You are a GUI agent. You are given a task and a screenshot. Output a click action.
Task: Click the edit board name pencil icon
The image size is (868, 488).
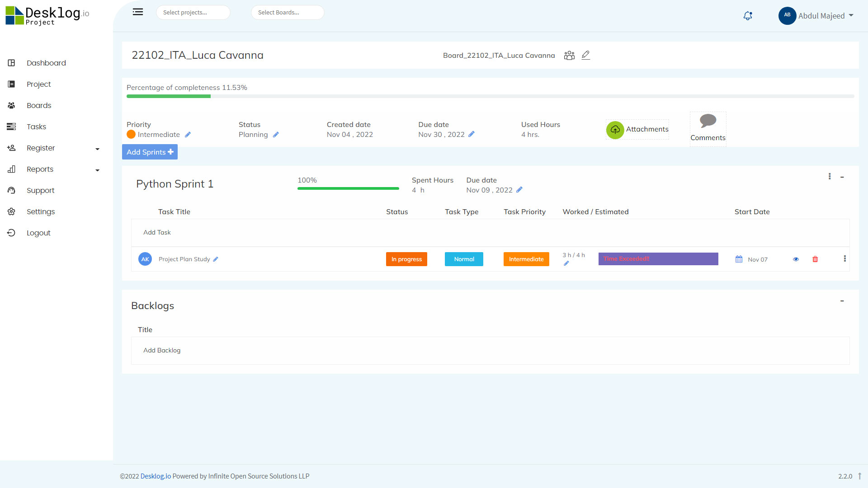pyautogui.click(x=586, y=55)
